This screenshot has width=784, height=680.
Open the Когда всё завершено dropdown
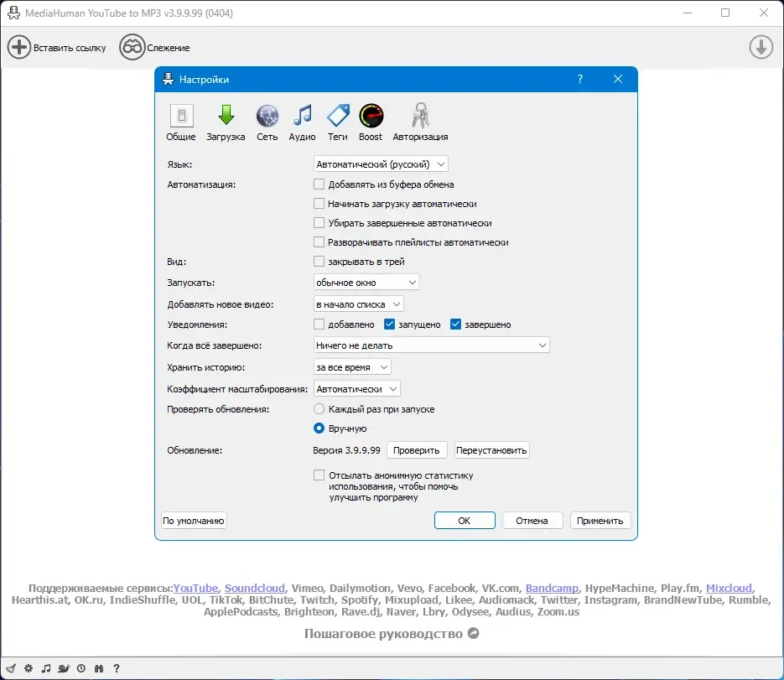pos(431,345)
